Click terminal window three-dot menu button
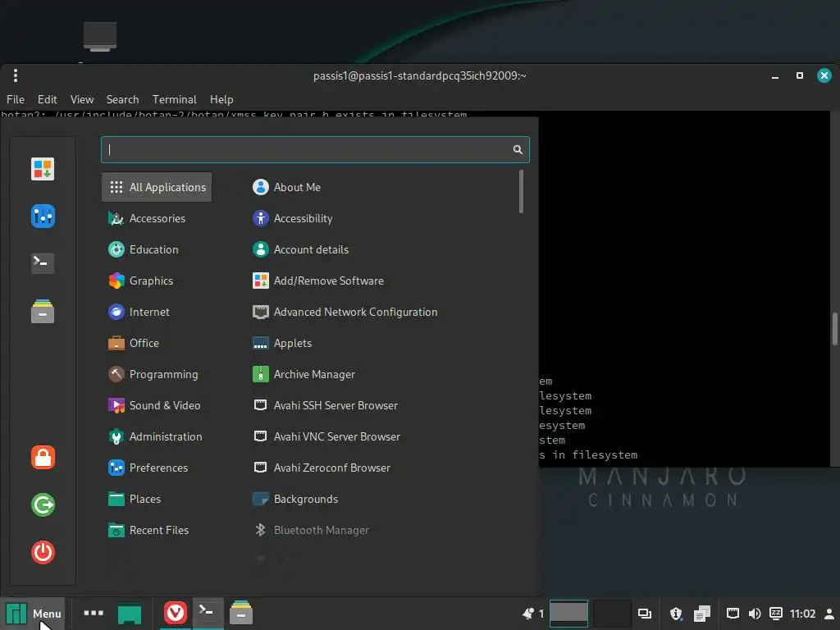 (16, 75)
